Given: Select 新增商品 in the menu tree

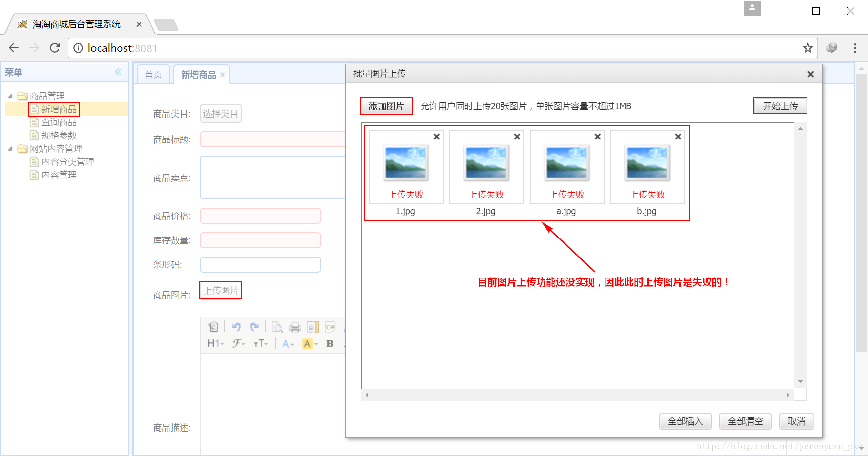Looking at the screenshot, I should tap(59, 109).
